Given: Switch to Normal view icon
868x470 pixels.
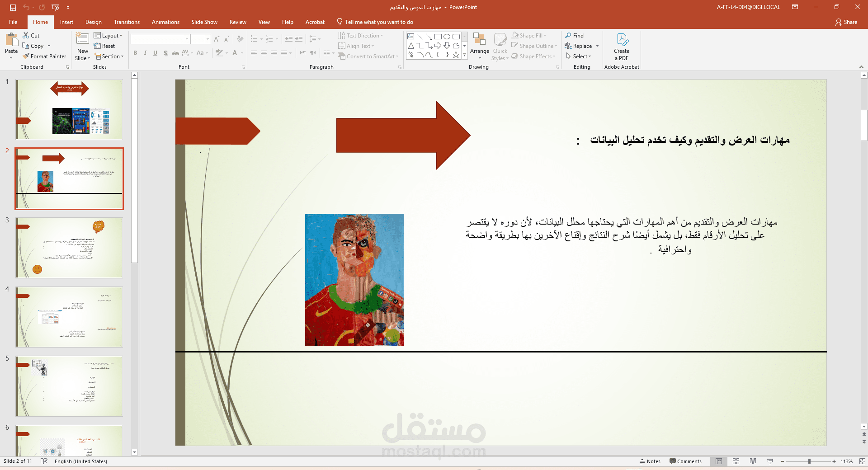Looking at the screenshot, I should click(719, 461).
